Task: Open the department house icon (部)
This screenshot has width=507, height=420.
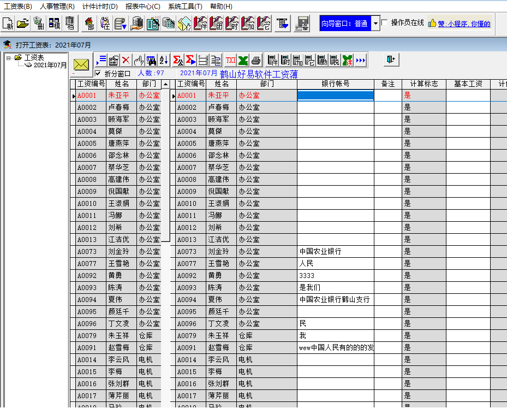Action: click(x=90, y=23)
